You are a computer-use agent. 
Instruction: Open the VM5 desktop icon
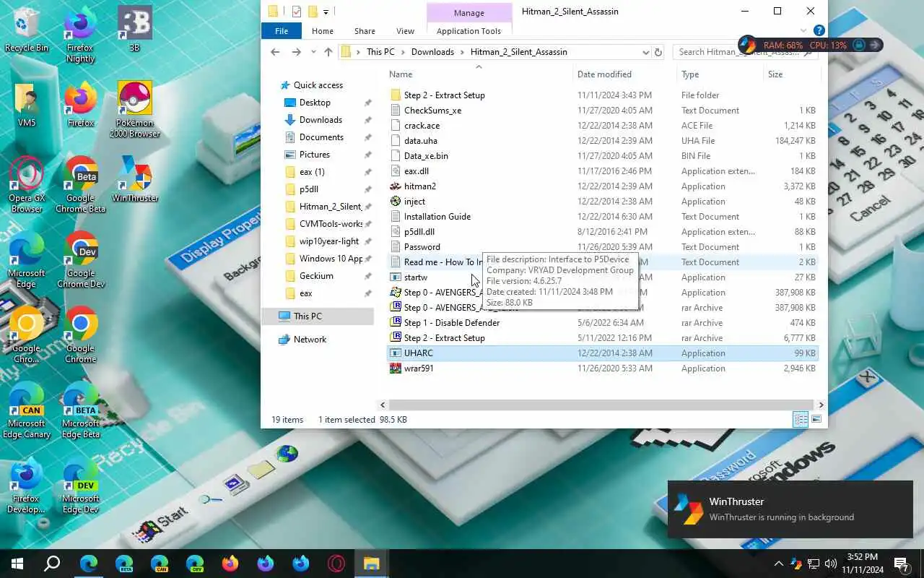click(27, 105)
